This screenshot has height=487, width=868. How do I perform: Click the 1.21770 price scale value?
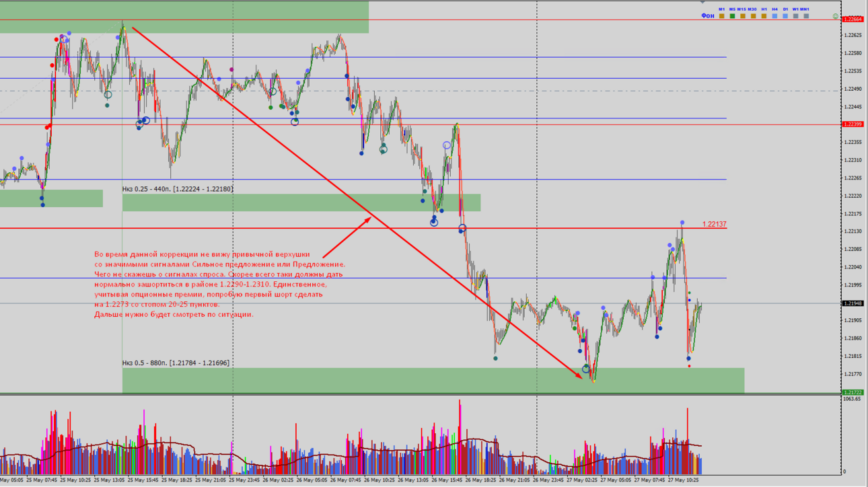[853, 374]
